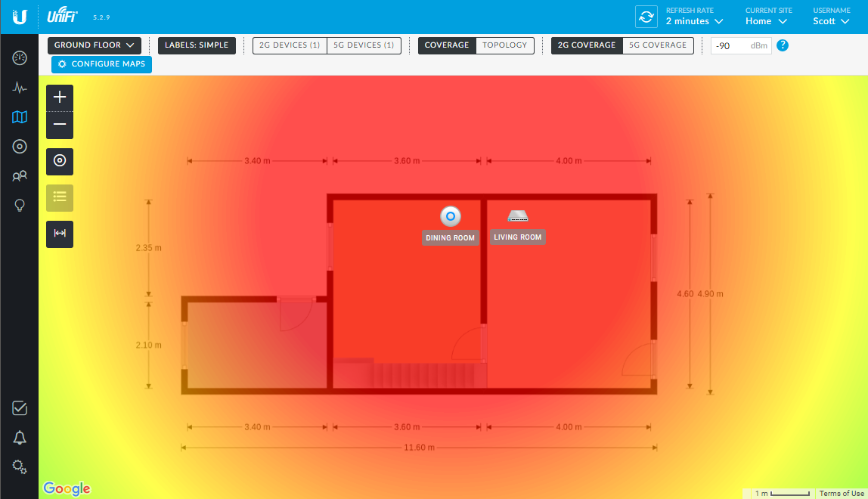Switch coverage to 5G COVERAGE
The height and width of the screenshot is (499, 868).
click(x=658, y=45)
